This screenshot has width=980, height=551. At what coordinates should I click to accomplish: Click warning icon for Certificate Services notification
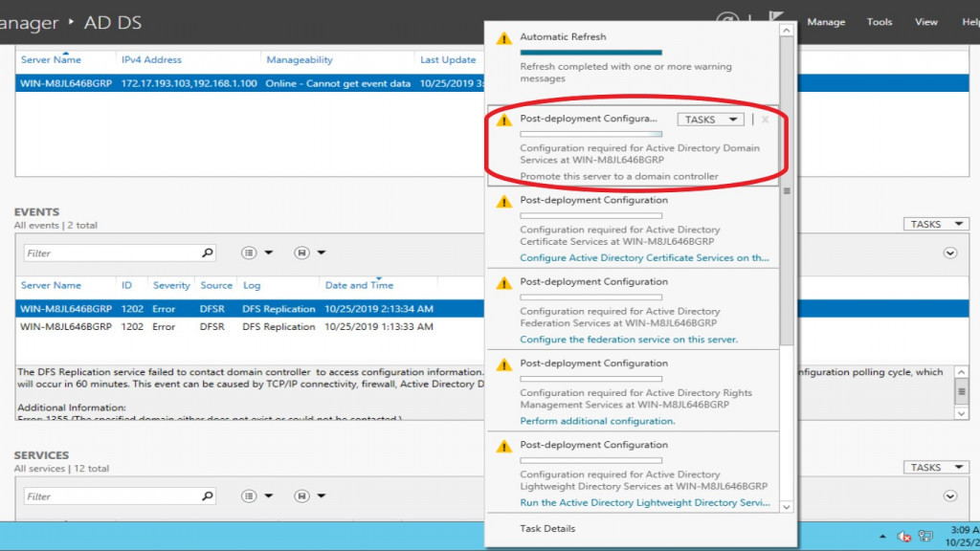click(x=503, y=202)
